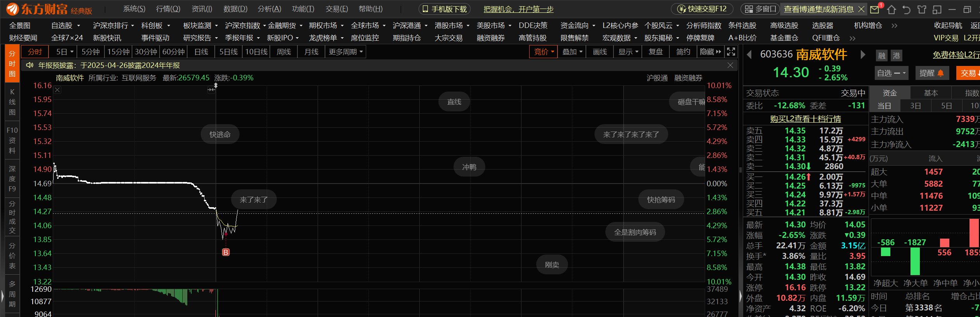Click the B buy marker on chart
This screenshot has width=980, height=317.
pos(226,252)
